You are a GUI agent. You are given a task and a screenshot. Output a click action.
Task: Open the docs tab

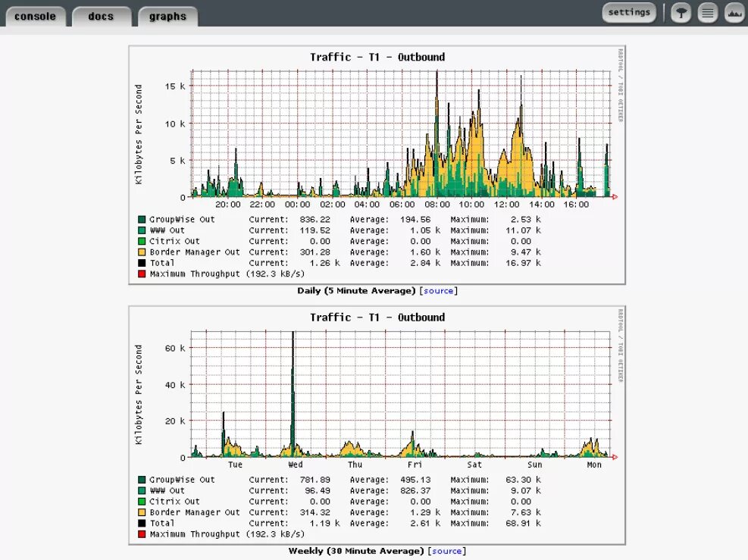pyautogui.click(x=101, y=16)
